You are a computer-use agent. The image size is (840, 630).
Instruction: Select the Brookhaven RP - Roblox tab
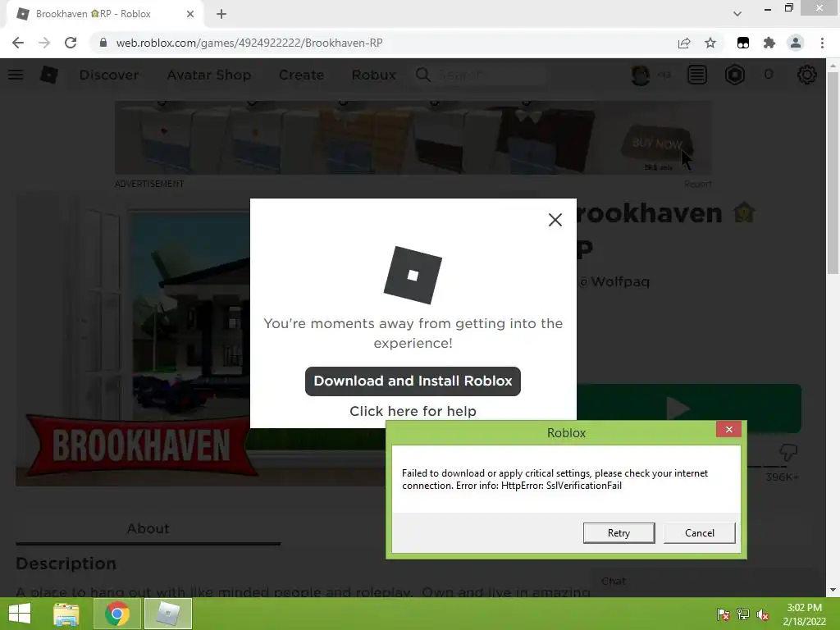(104, 14)
